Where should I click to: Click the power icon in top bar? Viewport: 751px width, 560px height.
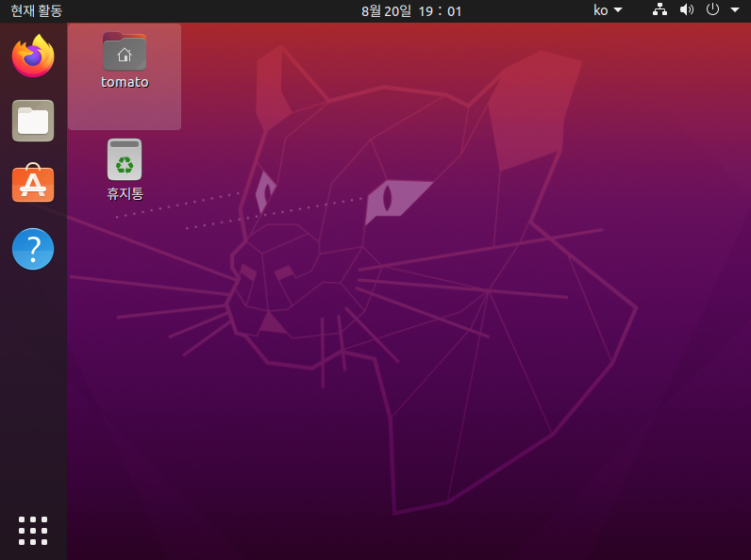[x=712, y=9]
